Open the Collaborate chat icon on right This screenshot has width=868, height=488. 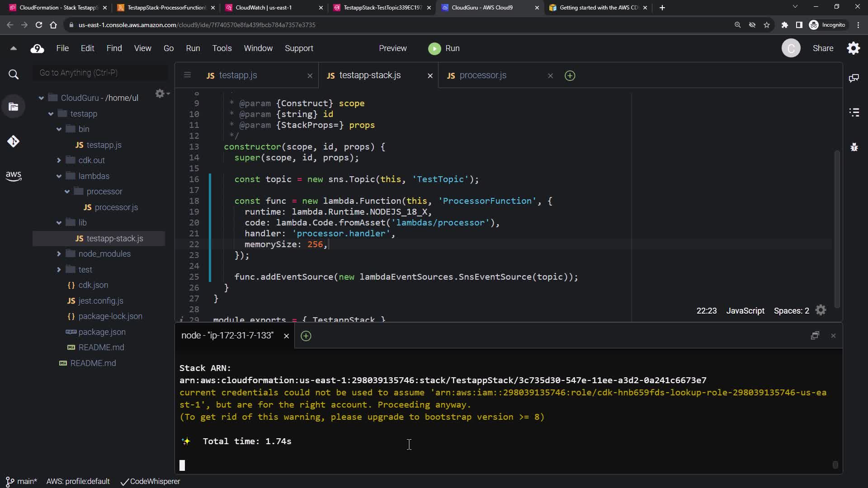point(854,78)
